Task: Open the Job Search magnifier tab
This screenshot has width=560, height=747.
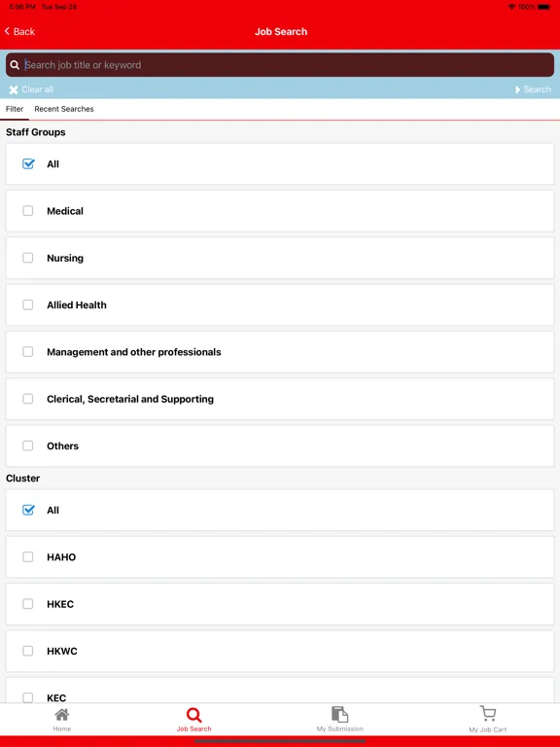Action: coord(193,715)
